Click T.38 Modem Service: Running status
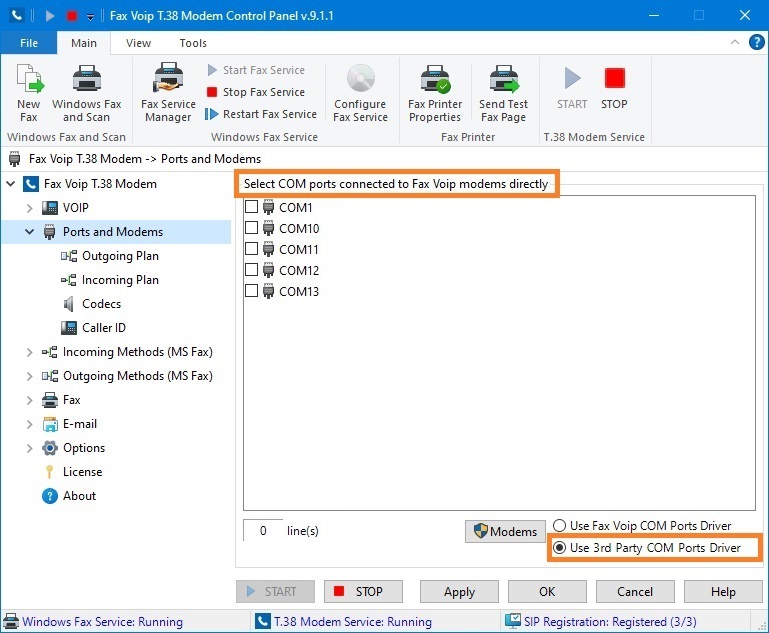The height and width of the screenshot is (633, 769). [343, 622]
